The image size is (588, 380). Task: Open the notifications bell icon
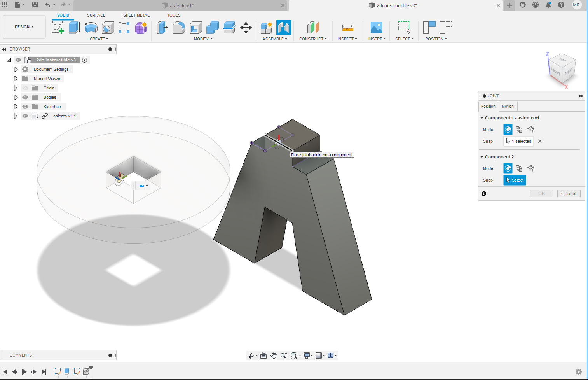tap(548, 5)
